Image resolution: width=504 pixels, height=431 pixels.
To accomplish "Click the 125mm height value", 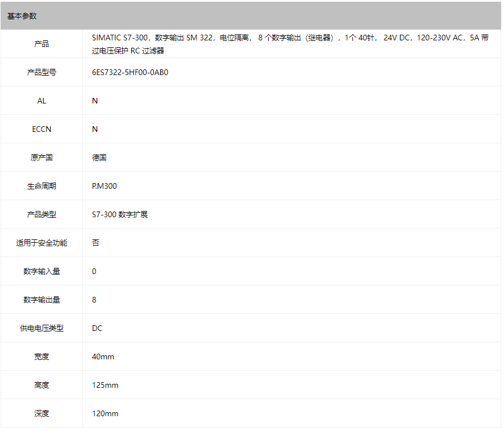I will click(105, 385).
